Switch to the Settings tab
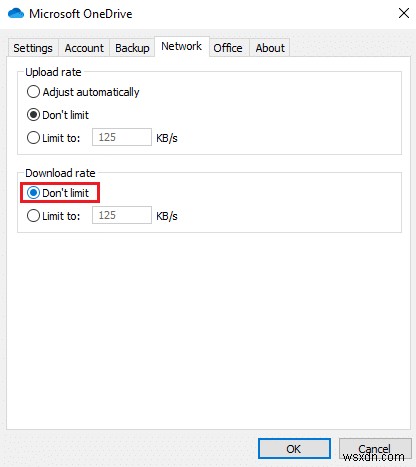Screen dimensions: 416x467 [x=33, y=48]
